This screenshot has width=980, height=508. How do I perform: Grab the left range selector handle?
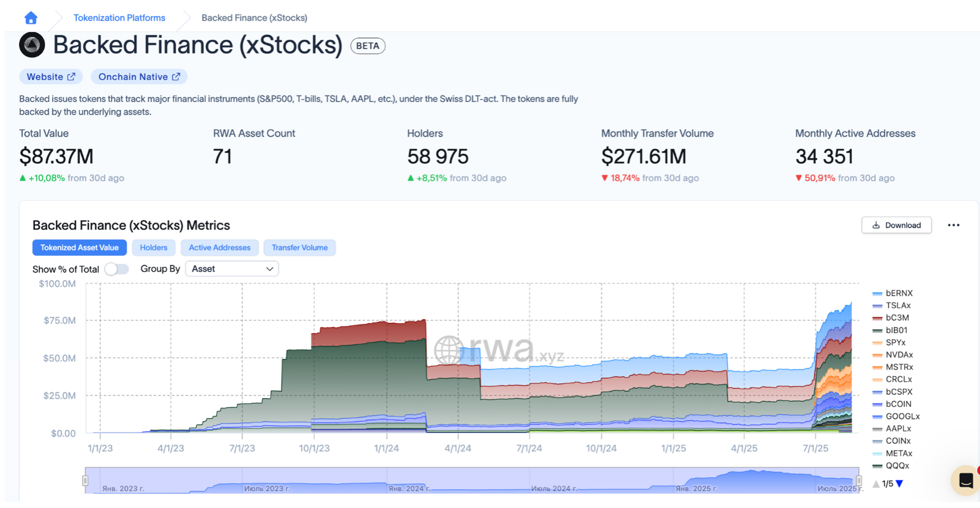[86, 480]
